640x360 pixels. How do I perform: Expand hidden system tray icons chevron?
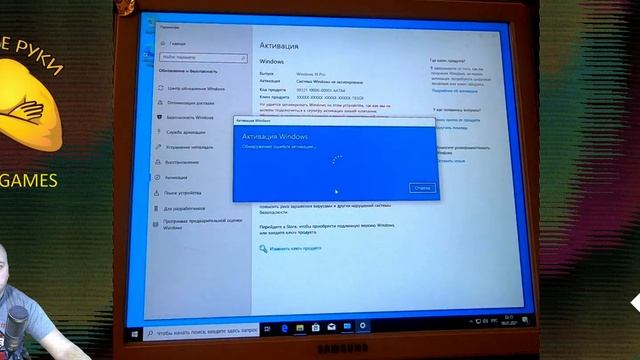click(471, 322)
